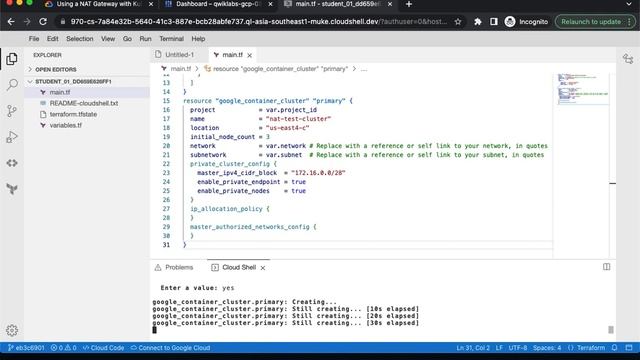Close the main.tf browser tab
Viewport: 640px width, 360px height.
[389, 4]
